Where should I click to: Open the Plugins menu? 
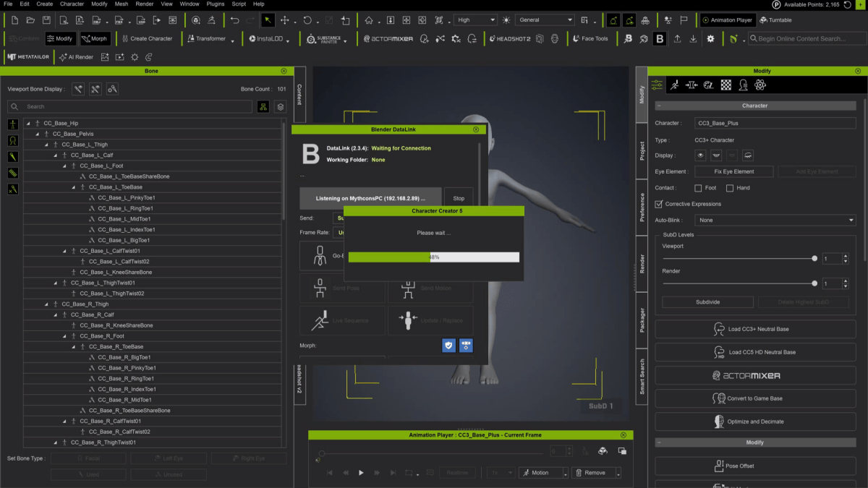pyautogui.click(x=215, y=4)
